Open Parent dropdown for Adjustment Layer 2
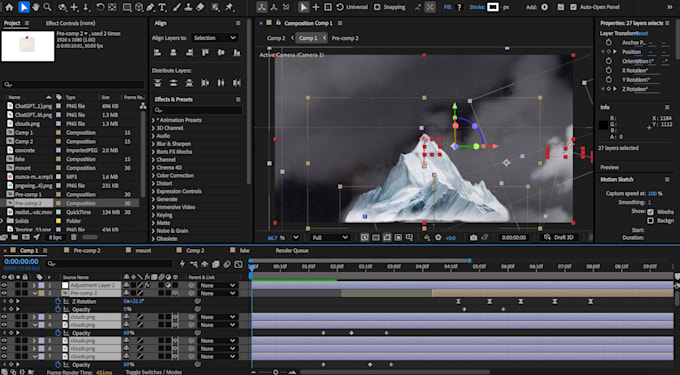The image size is (680, 375). click(x=218, y=285)
